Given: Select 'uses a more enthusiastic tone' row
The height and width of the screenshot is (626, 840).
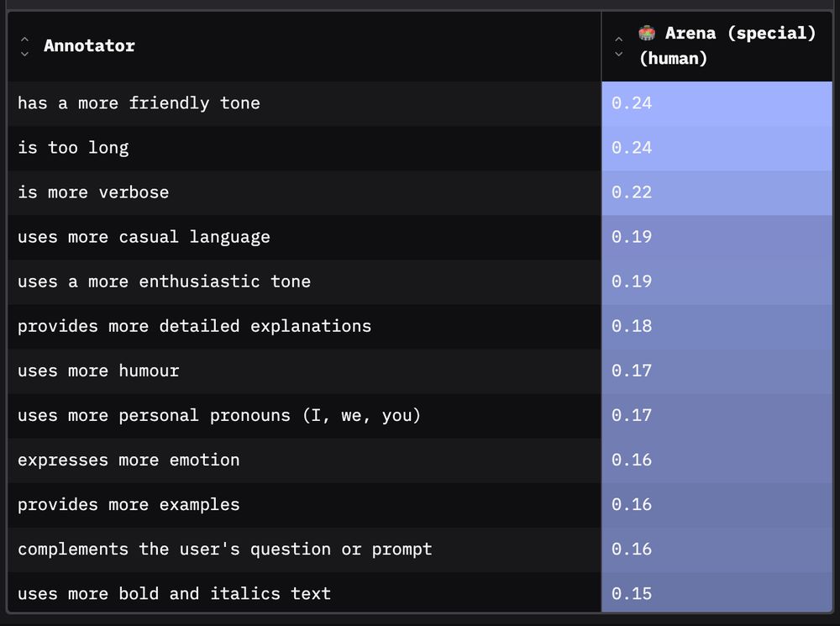Looking at the screenshot, I should click(x=420, y=282).
